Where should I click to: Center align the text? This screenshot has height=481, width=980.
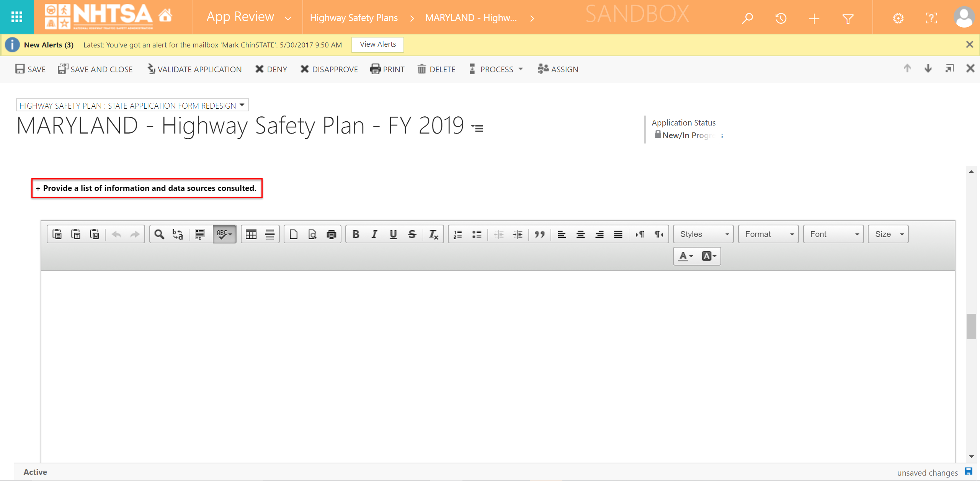(x=580, y=234)
